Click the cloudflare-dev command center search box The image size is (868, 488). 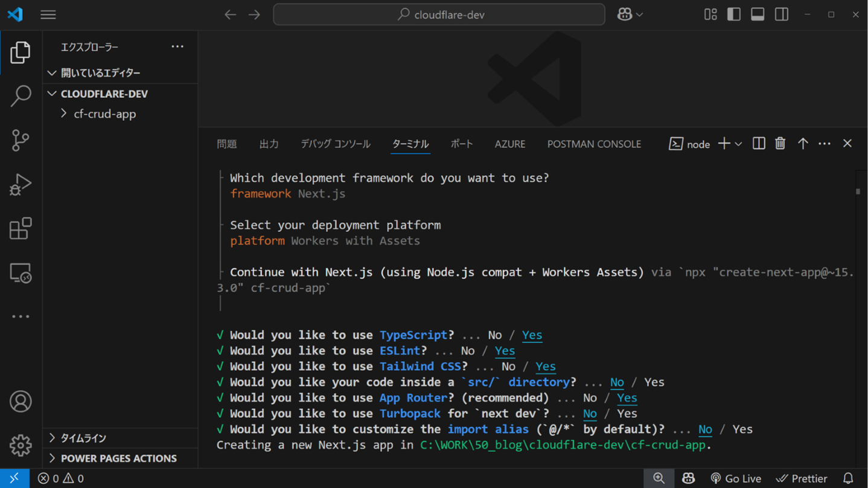point(439,14)
